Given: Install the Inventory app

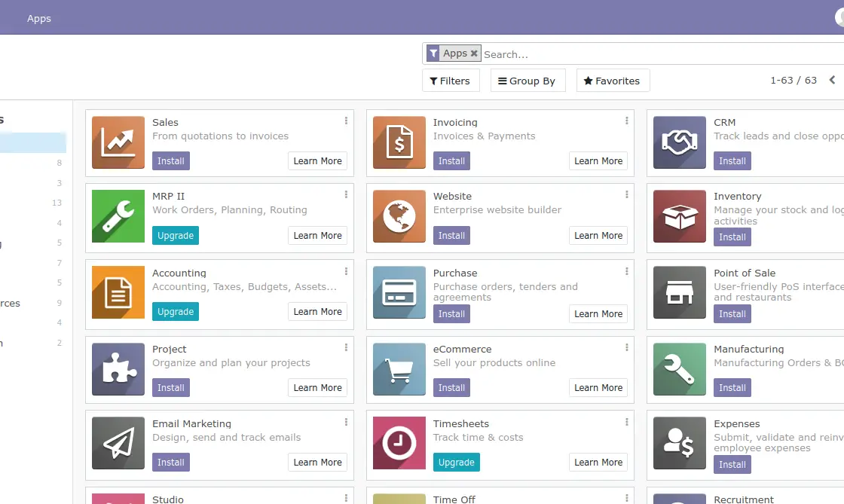Looking at the screenshot, I should pyautogui.click(x=732, y=237).
